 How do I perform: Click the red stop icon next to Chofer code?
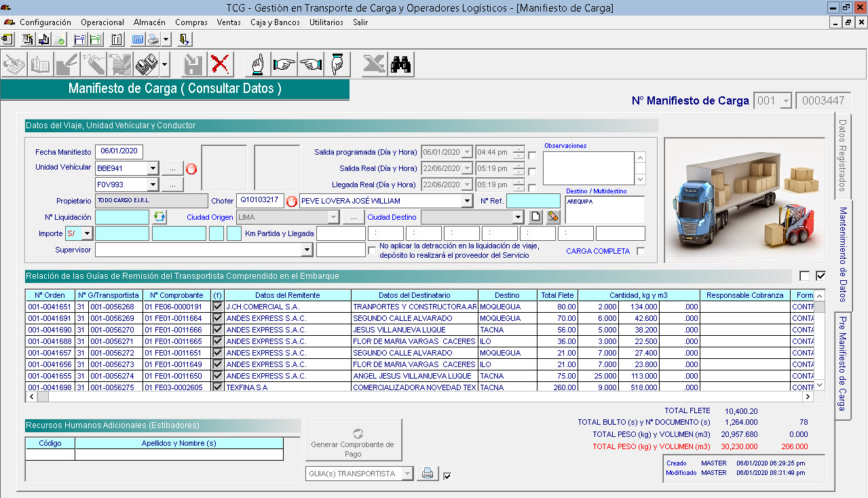click(x=292, y=201)
